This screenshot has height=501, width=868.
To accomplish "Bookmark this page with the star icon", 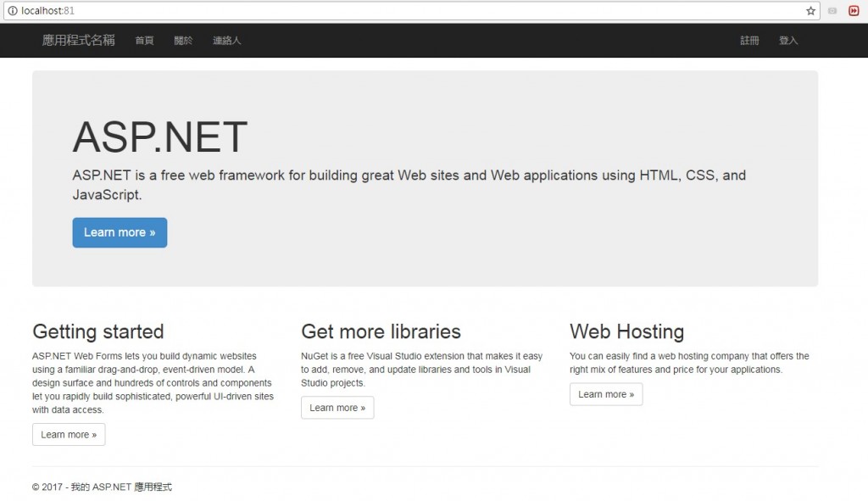I will [810, 10].
